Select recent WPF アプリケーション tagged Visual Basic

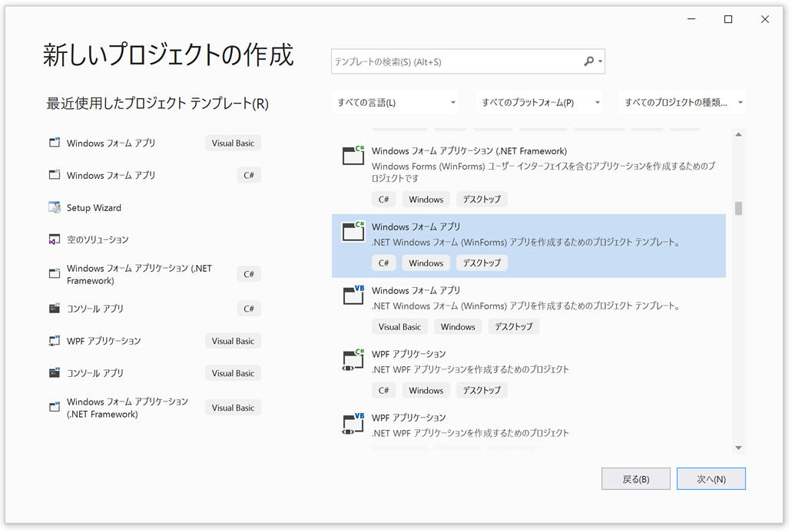154,341
